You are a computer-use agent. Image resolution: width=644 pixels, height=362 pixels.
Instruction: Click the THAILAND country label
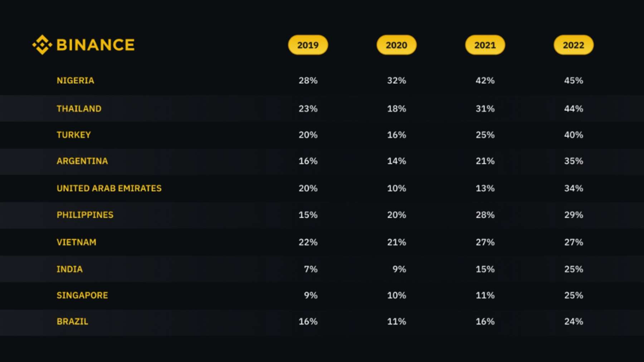click(x=79, y=109)
